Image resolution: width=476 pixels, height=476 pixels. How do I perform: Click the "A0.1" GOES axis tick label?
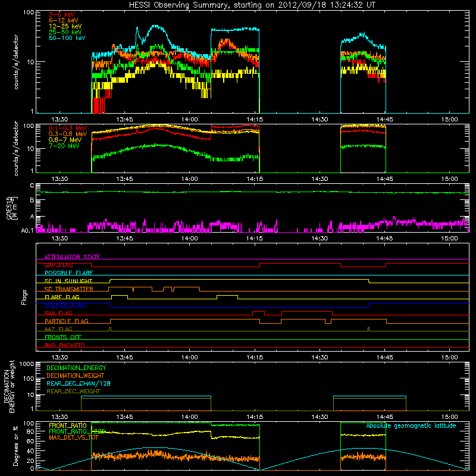click(x=27, y=230)
